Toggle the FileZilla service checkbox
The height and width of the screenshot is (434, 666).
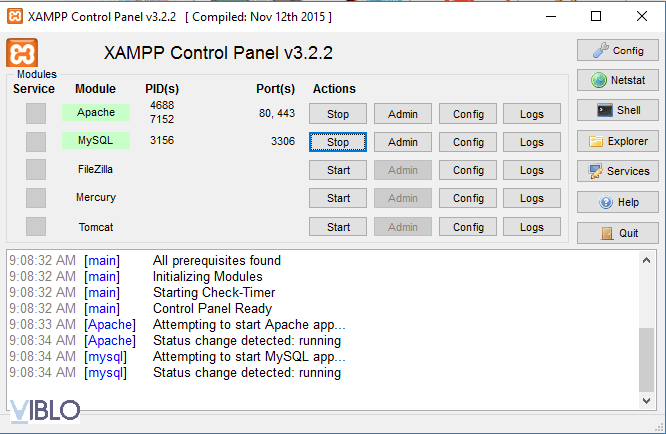[36, 170]
